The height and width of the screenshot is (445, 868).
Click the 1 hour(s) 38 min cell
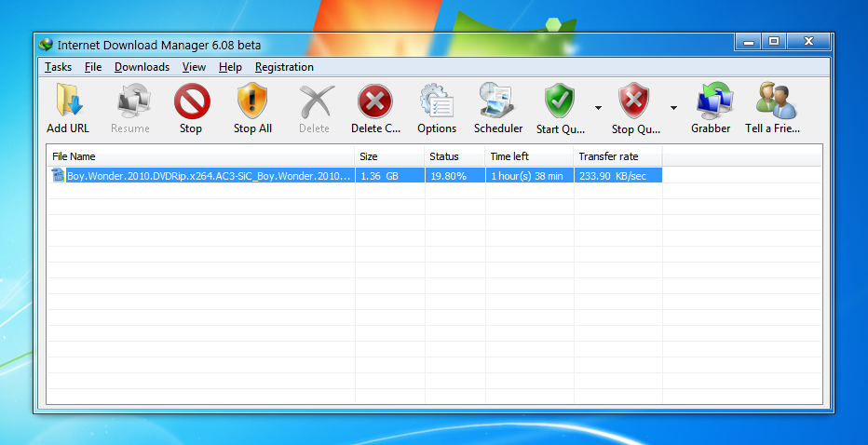tap(530, 176)
